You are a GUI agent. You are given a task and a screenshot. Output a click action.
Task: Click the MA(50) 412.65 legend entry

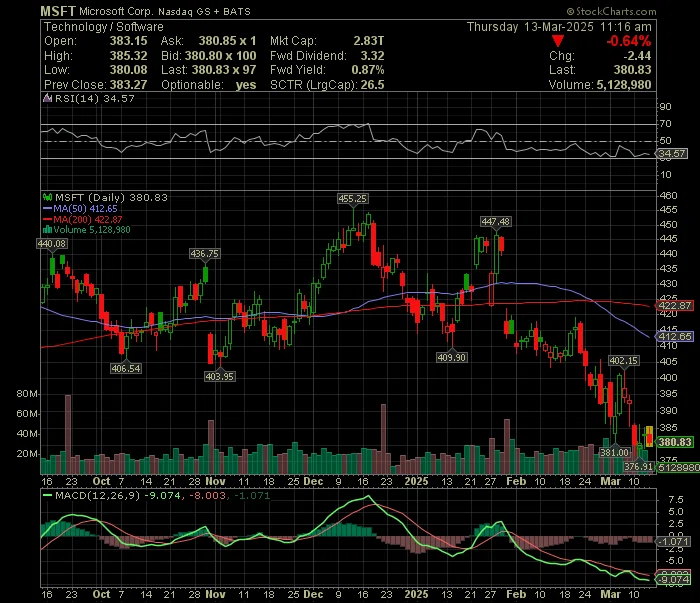(80, 208)
